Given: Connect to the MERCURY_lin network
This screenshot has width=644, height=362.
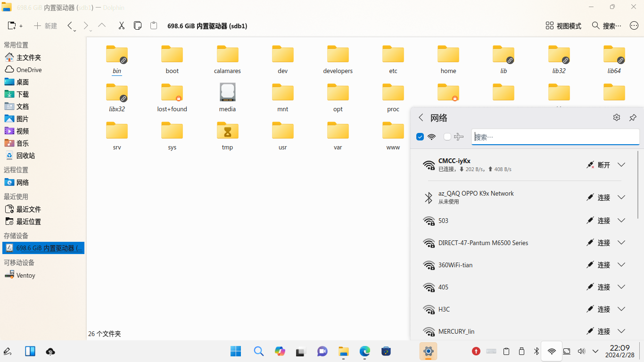Looking at the screenshot, I should 598,331.
